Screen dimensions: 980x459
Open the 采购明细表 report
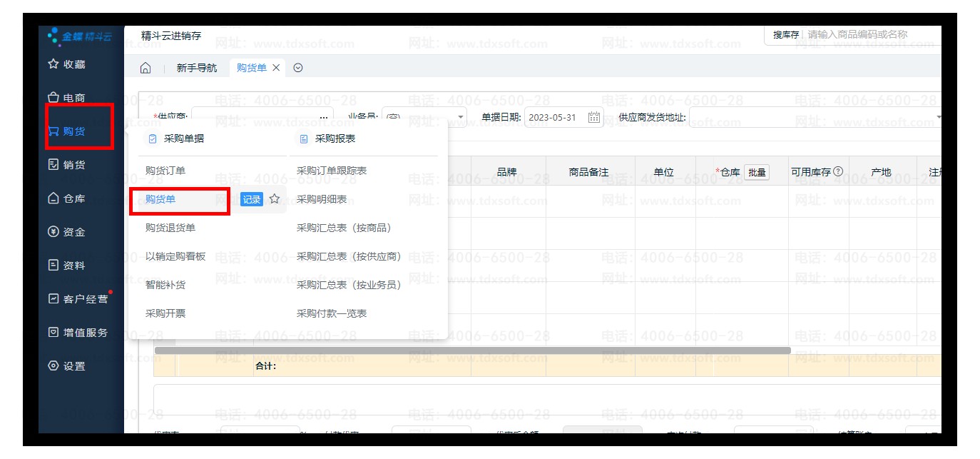[x=322, y=199]
